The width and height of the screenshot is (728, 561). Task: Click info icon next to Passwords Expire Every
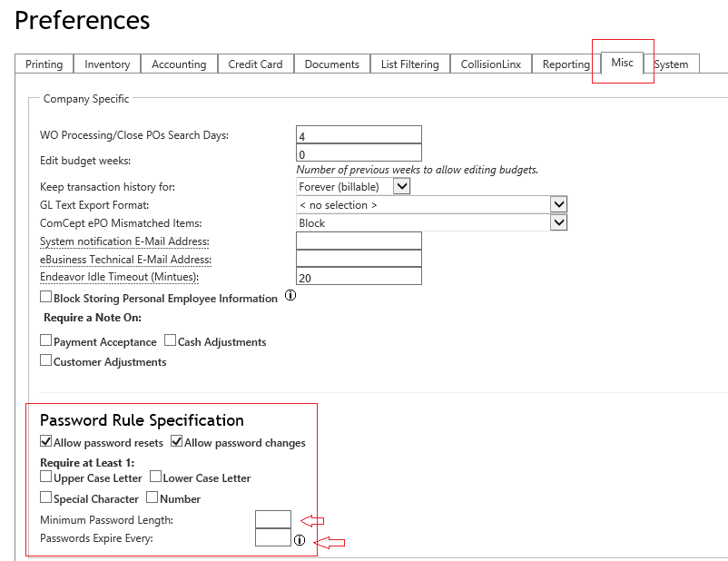pos(300,539)
